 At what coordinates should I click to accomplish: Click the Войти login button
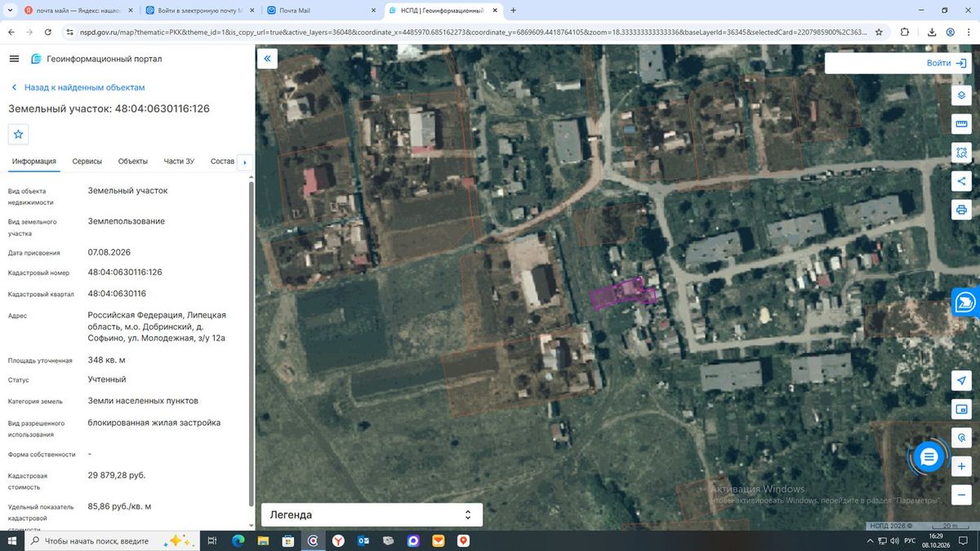(x=947, y=63)
